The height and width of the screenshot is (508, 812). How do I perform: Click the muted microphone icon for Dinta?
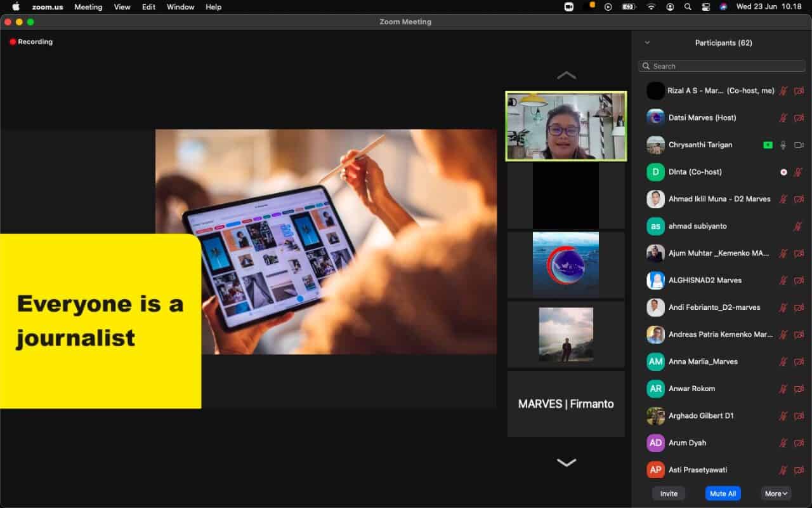tap(799, 172)
